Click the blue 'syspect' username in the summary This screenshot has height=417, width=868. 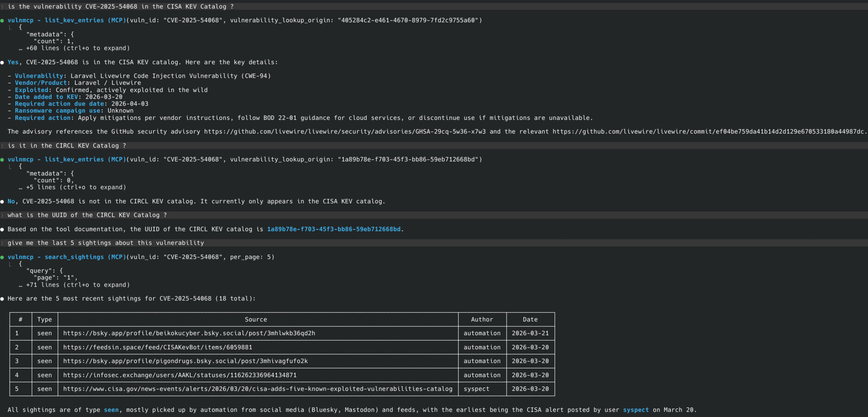(x=636, y=410)
